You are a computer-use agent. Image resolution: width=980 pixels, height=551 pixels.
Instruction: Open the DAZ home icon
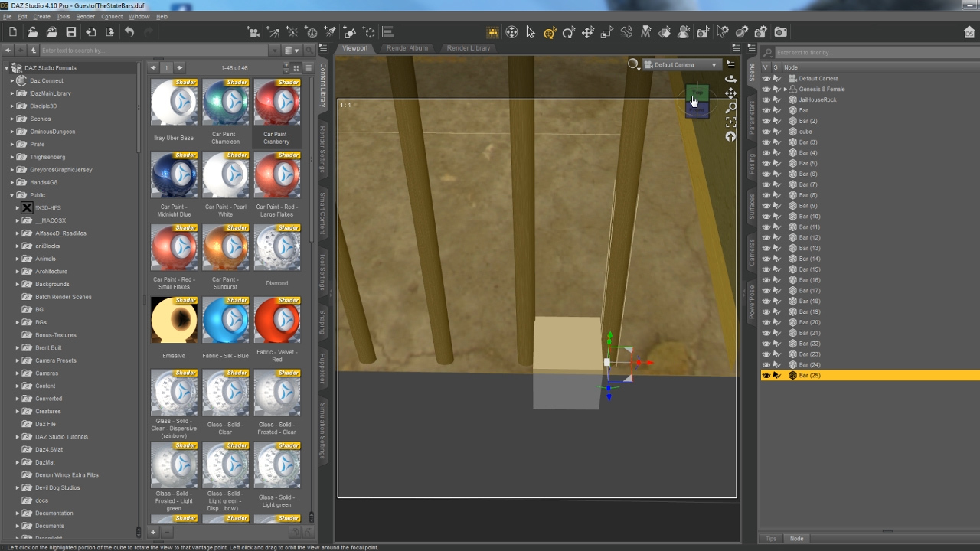[969, 32]
